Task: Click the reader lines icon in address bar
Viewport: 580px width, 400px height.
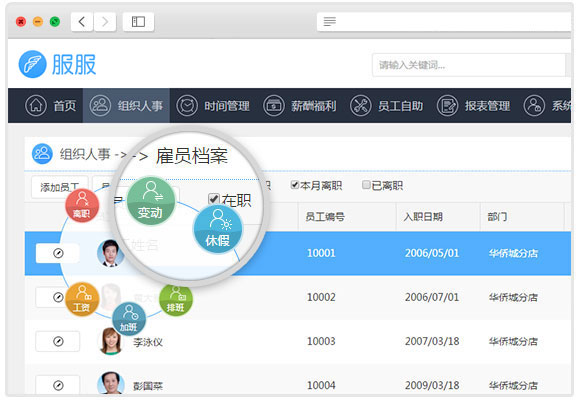Action: pyautogui.click(x=330, y=21)
